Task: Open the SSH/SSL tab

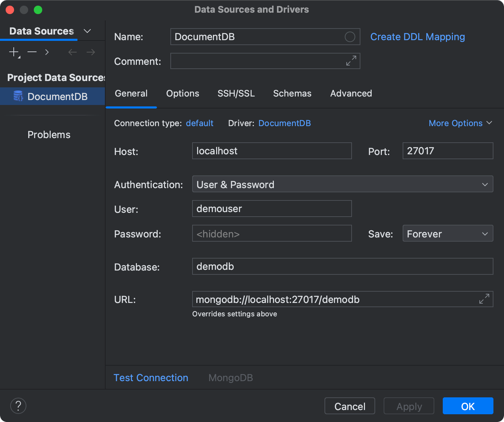Action: [x=236, y=93]
